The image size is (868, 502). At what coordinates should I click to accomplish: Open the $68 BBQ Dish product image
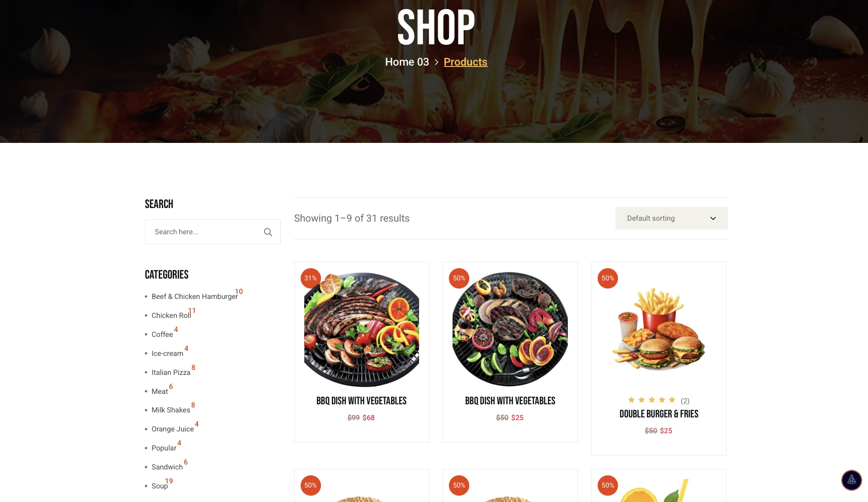tap(362, 329)
